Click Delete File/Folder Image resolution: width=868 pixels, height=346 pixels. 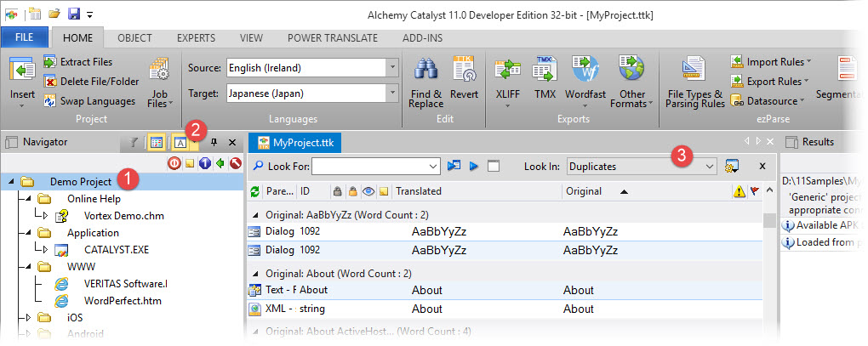pos(91,82)
